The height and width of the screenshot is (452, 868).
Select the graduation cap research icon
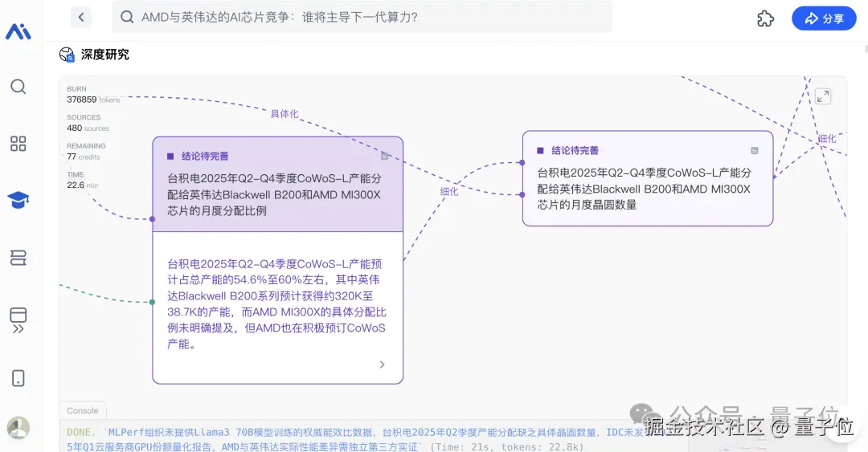coord(18,200)
